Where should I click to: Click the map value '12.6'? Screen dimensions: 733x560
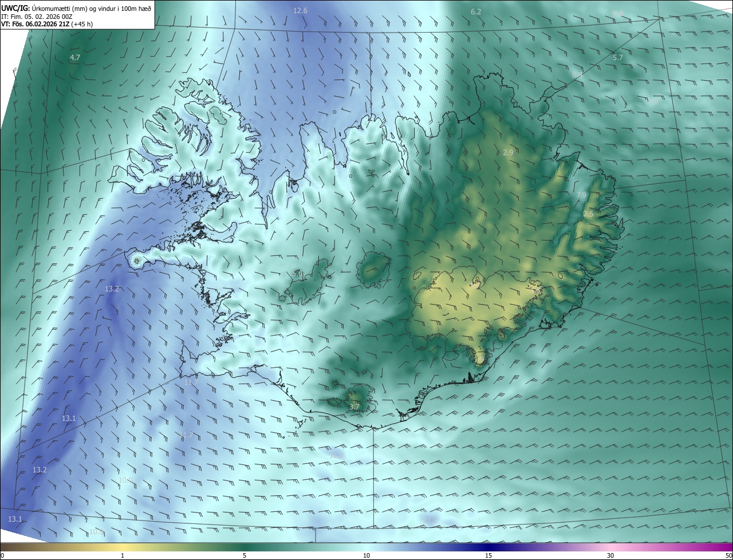click(300, 11)
